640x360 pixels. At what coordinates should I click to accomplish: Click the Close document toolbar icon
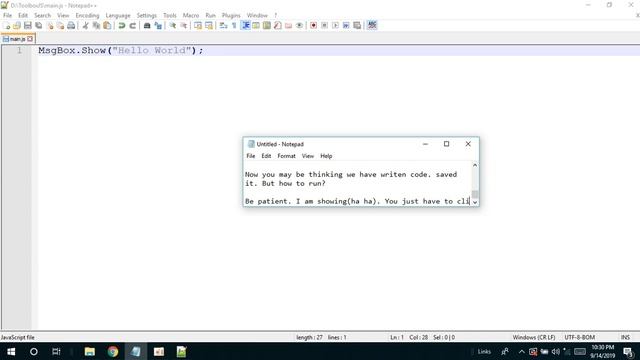point(50,26)
